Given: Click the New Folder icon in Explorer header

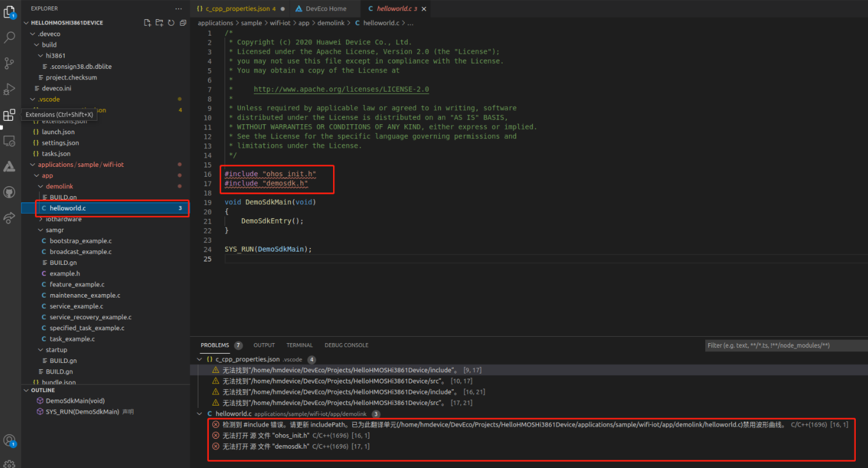Looking at the screenshot, I should (159, 23).
